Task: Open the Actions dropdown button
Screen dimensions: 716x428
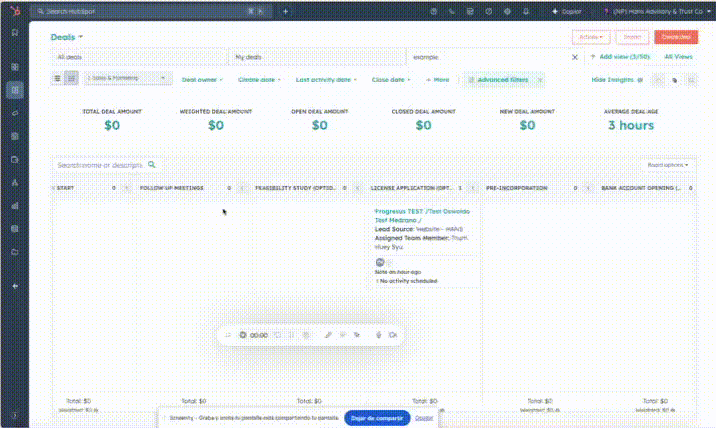Action: click(x=591, y=37)
